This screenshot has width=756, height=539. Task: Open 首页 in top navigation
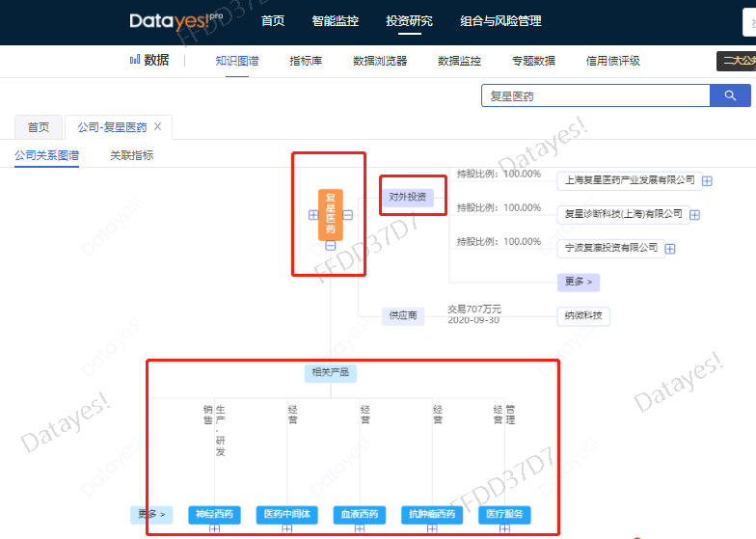click(x=273, y=21)
